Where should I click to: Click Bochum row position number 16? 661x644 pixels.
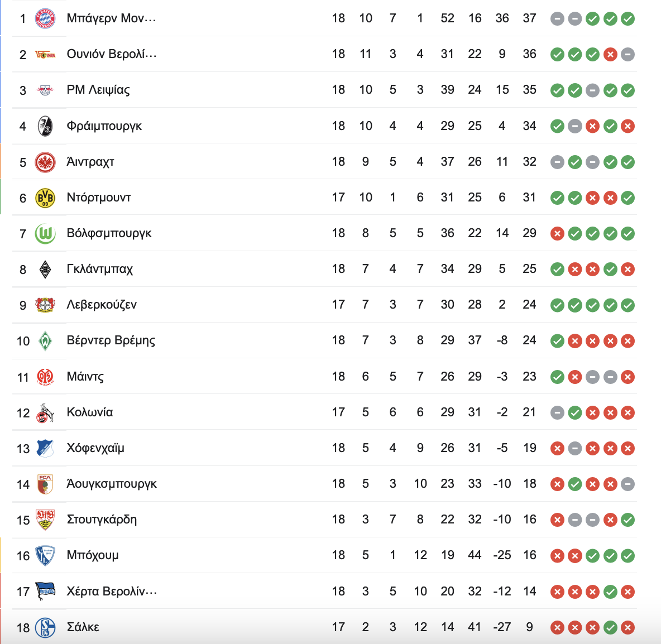click(x=23, y=556)
